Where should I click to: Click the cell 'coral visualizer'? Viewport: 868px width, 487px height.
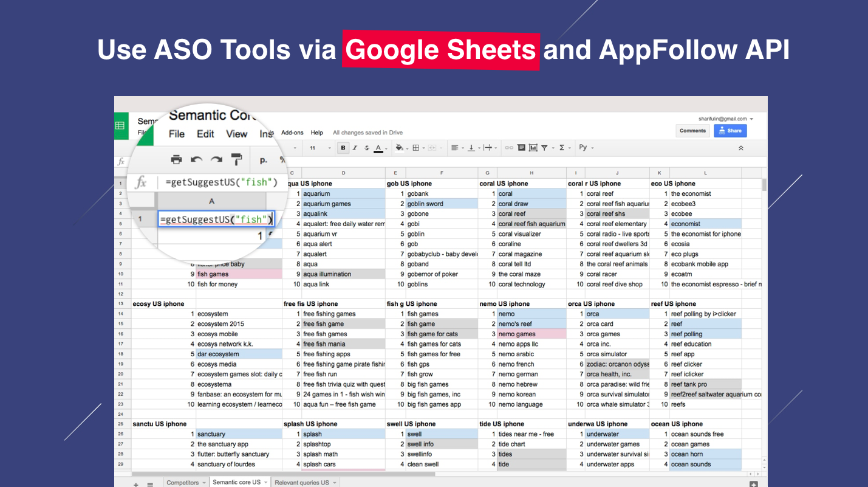(x=531, y=234)
